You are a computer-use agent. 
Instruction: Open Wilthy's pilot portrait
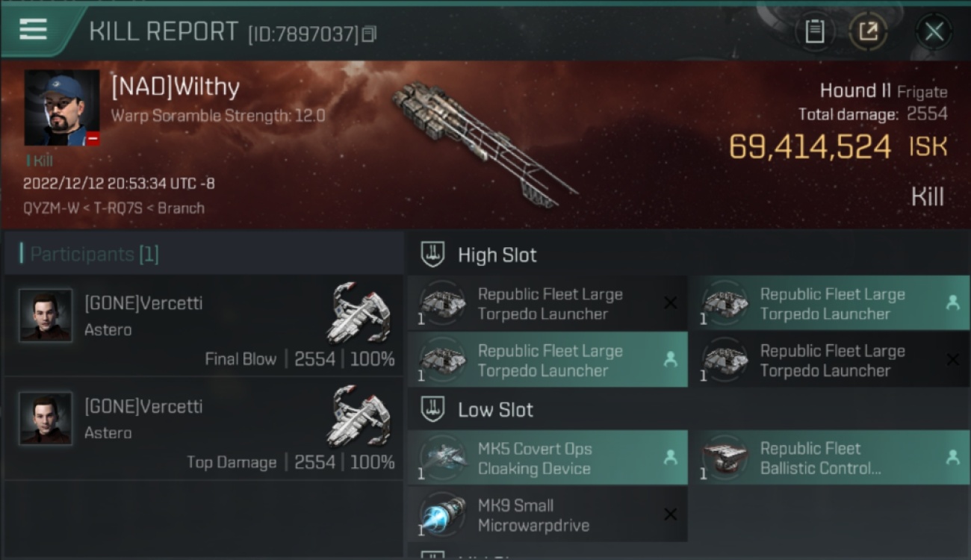coord(62,108)
